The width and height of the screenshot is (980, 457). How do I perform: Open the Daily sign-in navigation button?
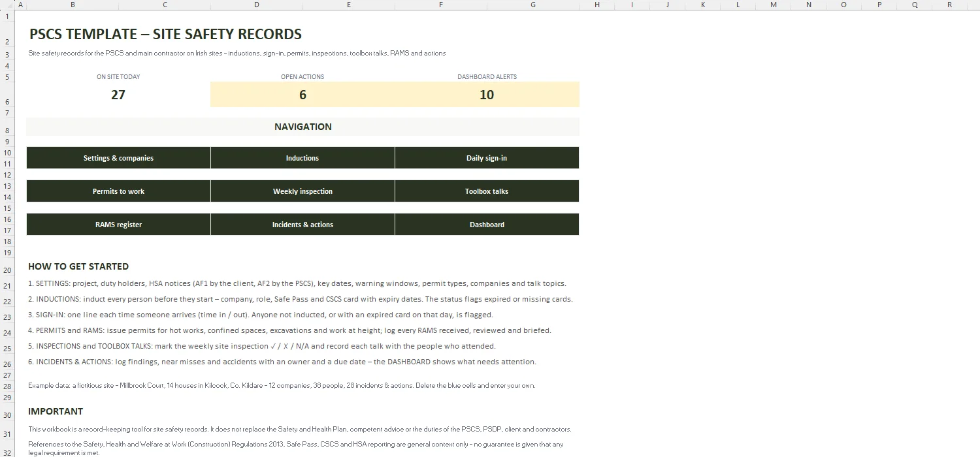487,158
